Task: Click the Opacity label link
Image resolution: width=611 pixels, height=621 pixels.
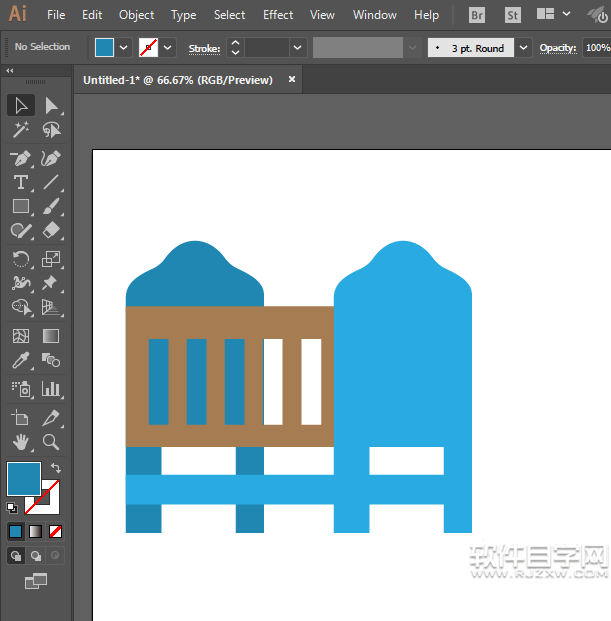Action: click(558, 48)
